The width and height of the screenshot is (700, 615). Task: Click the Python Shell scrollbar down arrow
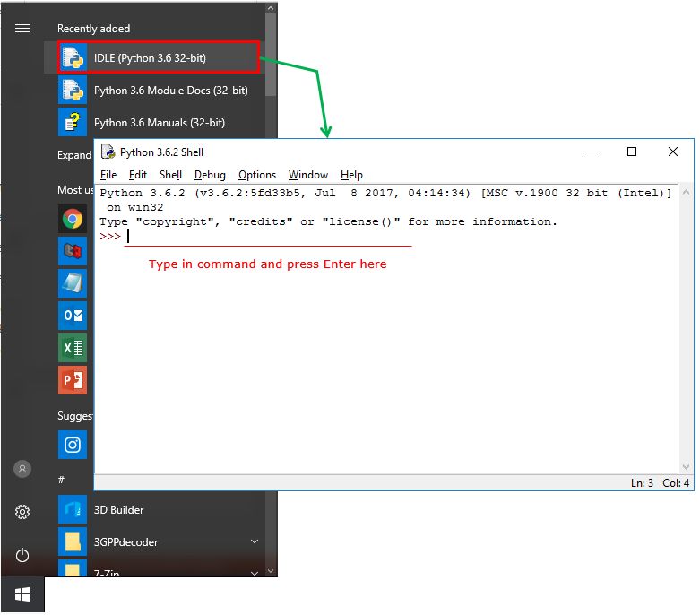click(686, 467)
